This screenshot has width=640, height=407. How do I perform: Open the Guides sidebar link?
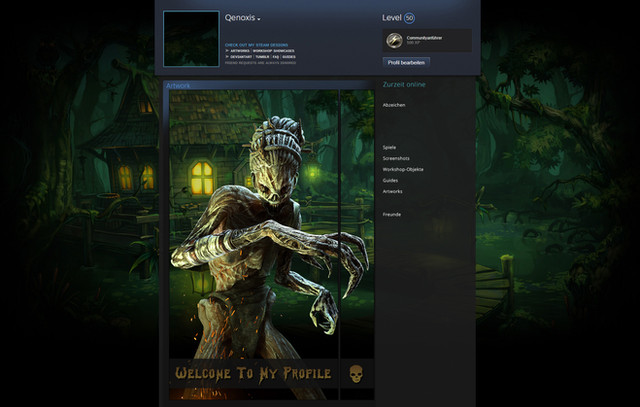tap(390, 180)
